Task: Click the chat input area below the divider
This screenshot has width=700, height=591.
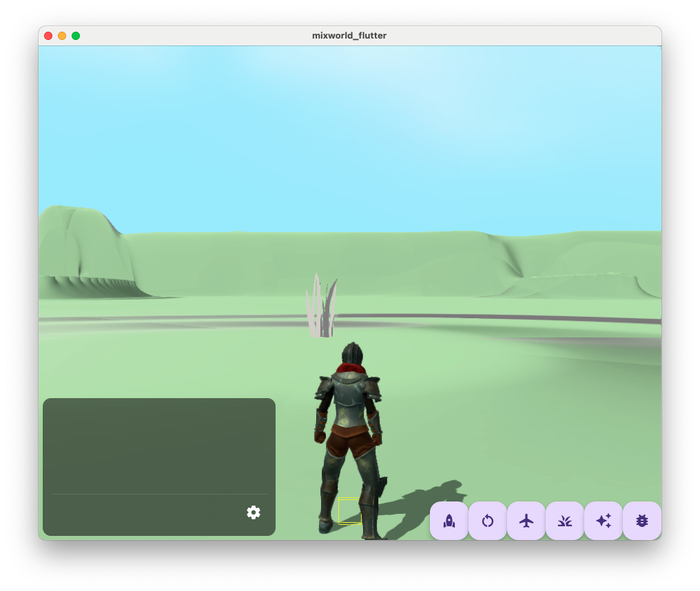Action: [138, 512]
